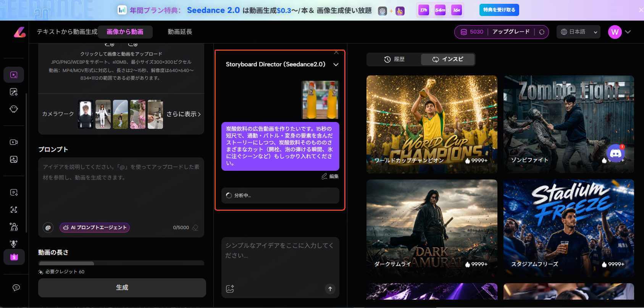Open the video clip play sidebar icon
Image resolution: width=644 pixels, height=308 pixels.
coord(14,192)
